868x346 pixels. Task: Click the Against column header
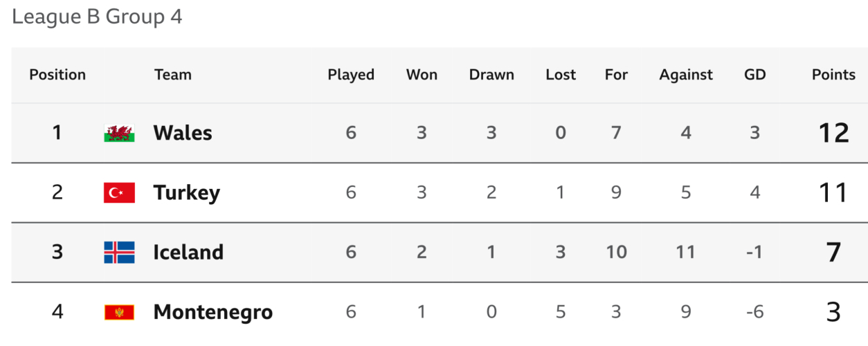click(686, 75)
